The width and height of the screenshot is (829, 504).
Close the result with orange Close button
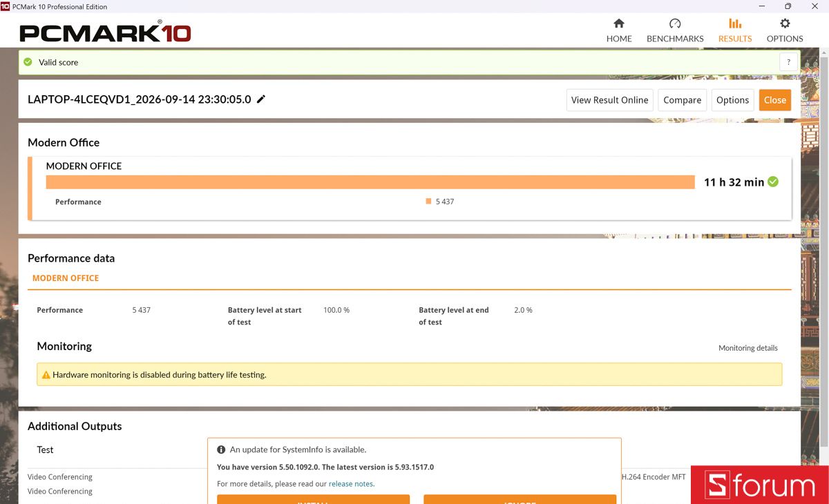(775, 100)
